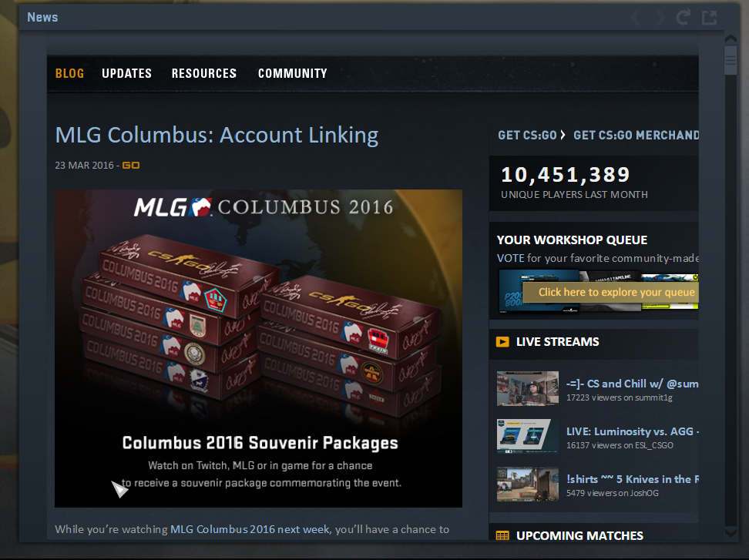Click the MLG logo in banner
Screen dimensions: 749x560
173,207
